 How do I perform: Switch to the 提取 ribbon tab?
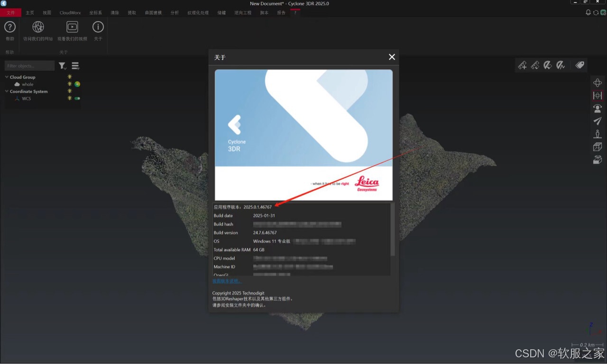pos(132,13)
